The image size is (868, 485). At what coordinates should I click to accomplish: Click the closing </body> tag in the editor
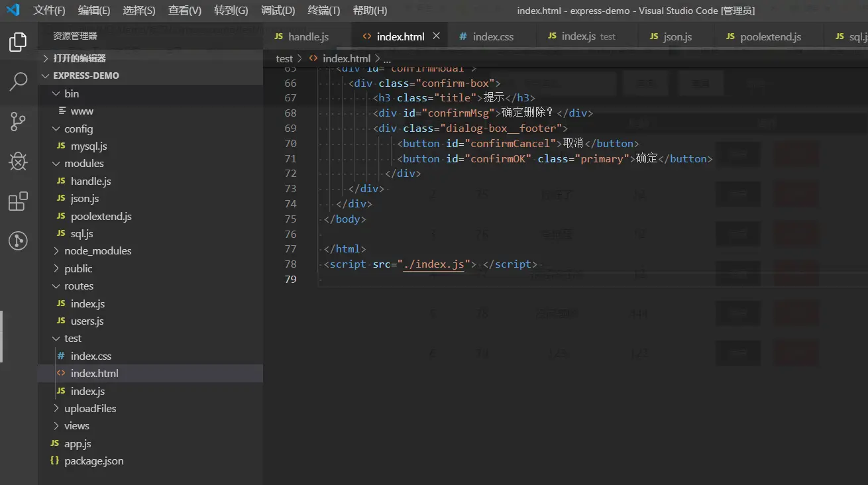pyautogui.click(x=345, y=219)
